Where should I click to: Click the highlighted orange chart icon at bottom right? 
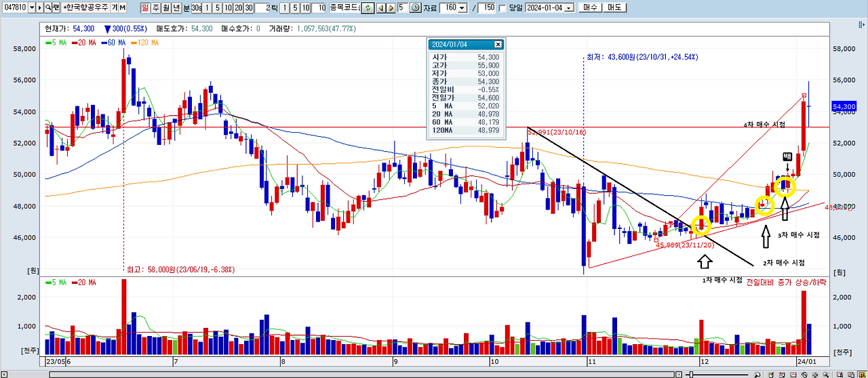tap(862, 375)
